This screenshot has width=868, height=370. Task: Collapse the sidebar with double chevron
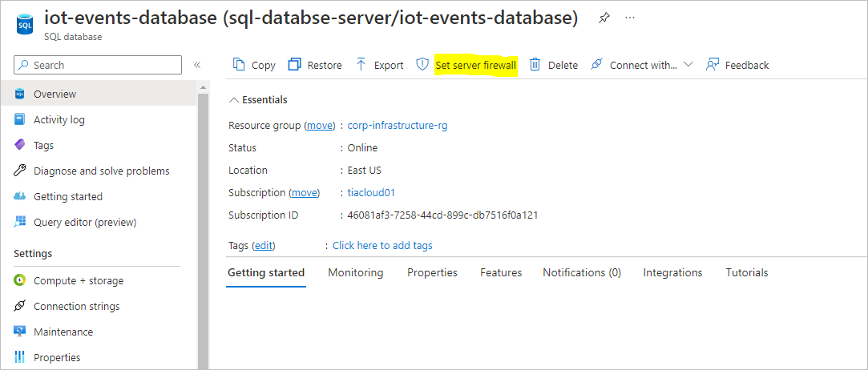point(196,65)
